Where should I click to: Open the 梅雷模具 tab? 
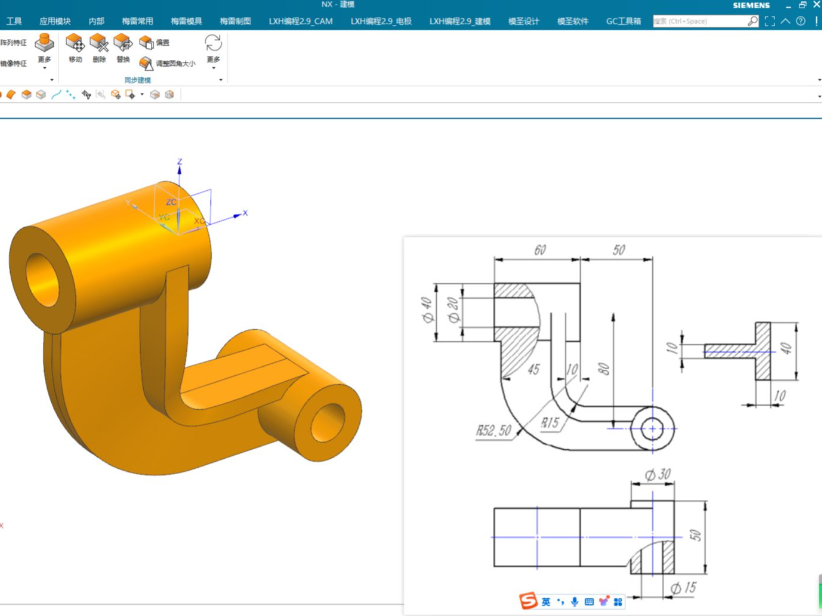coord(186,21)
